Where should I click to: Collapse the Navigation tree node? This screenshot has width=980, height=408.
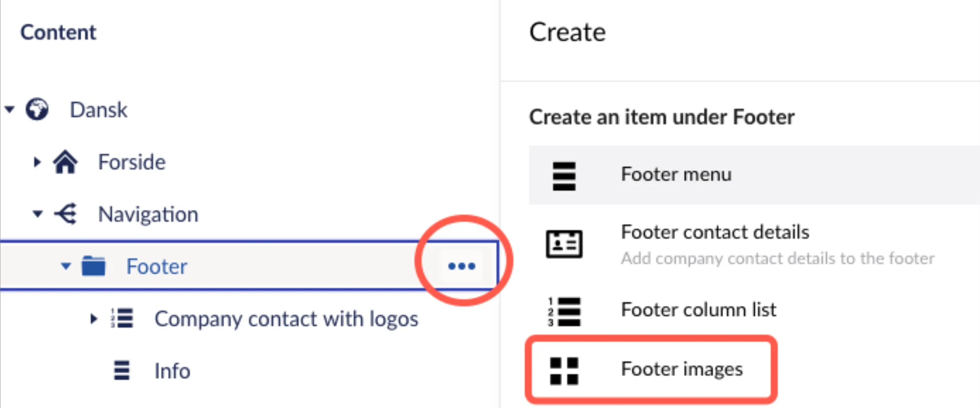coord(37,214)
